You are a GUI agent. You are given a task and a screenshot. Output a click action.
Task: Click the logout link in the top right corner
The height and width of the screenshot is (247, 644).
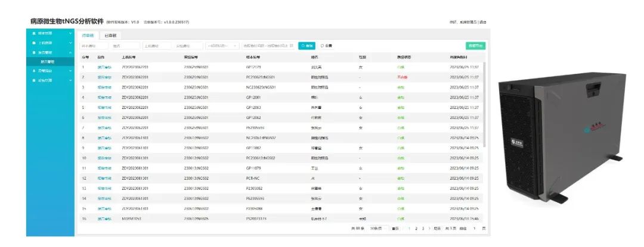tap(483, 22)
